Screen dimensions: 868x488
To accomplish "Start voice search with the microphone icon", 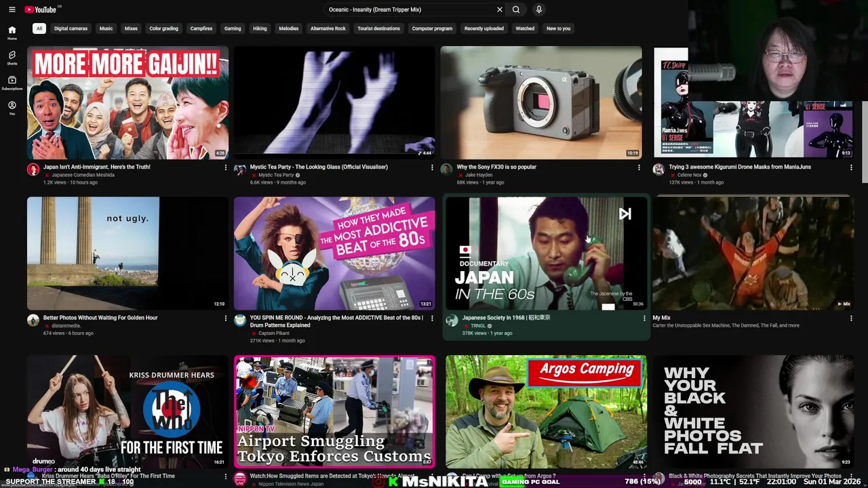I will click(539, 9).
